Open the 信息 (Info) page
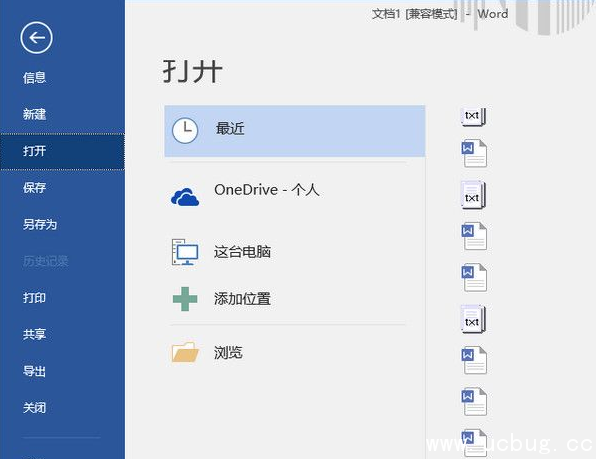The width and height of the screenshot is (596, 459). click(x=35, y=78)
